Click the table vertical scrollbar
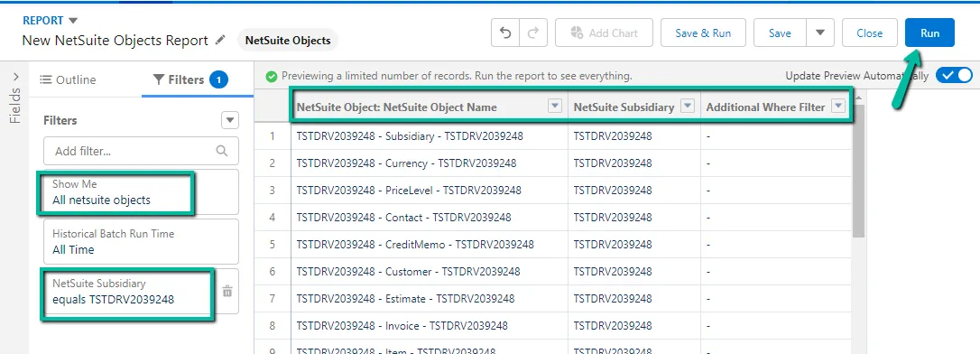Screen dimensions: 980x354 point(858,170)
